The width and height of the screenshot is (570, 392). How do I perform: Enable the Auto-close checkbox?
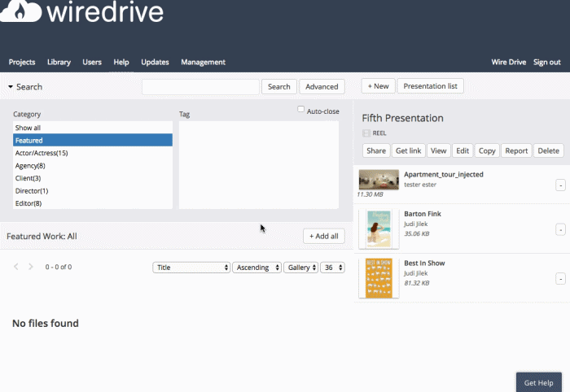pyautogui.click(x=300, y=109)
